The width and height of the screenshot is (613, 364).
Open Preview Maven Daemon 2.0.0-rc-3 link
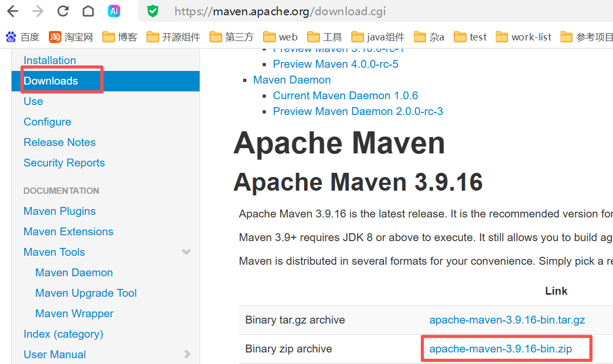[358, 111]
